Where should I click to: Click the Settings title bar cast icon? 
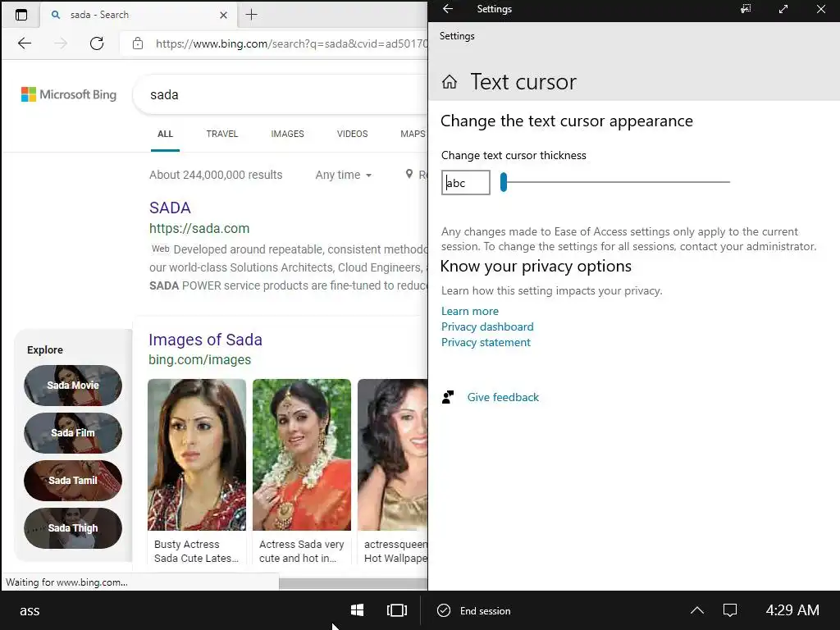coord(746,9)
